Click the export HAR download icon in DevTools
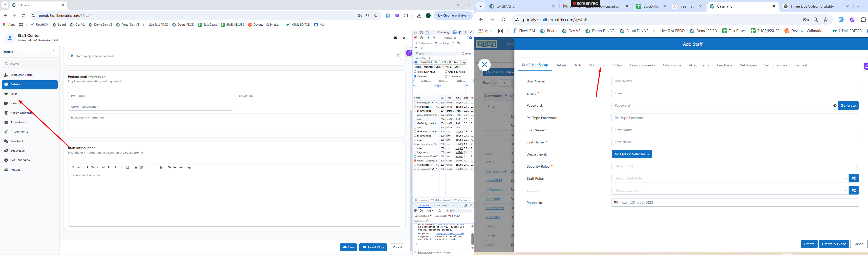The width and height of the screenshot is (868, 255). pos(421,48)
